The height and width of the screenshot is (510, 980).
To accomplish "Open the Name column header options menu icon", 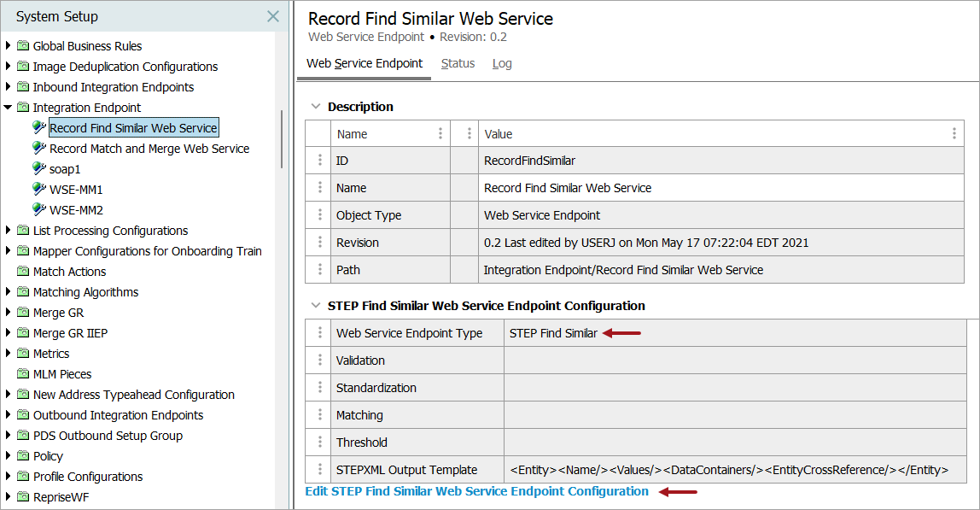I will click(x=440, y=133).
